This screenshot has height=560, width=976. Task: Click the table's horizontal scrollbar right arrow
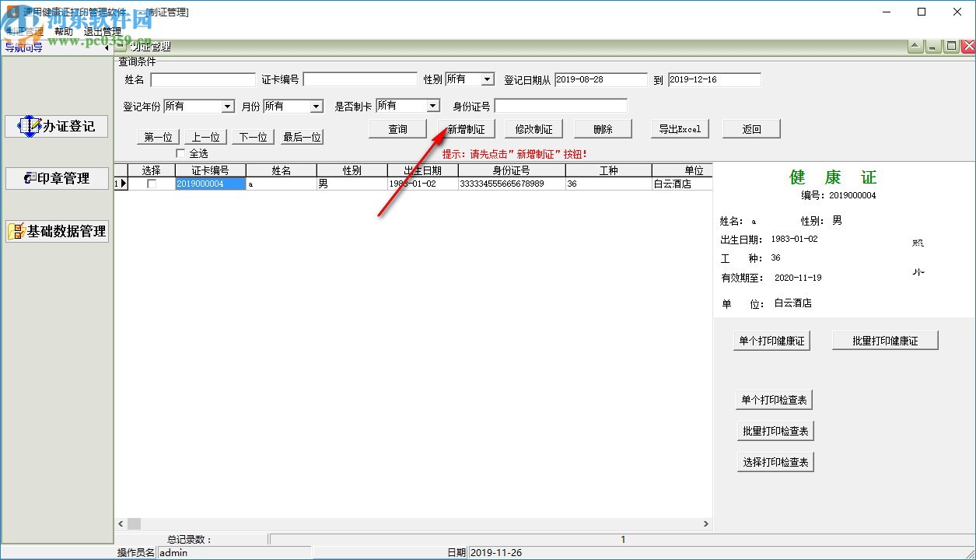(706, 524)
